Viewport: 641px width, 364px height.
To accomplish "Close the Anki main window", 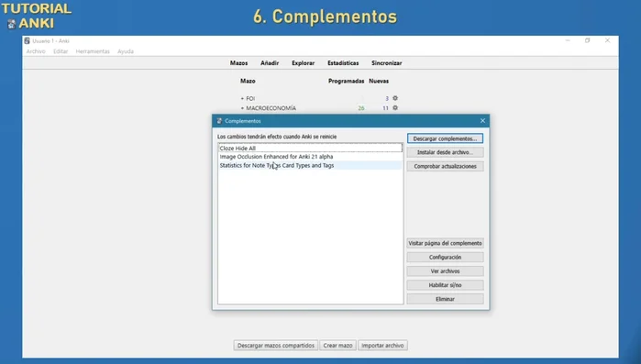I will pyautogui.click(x=607, y=40).
